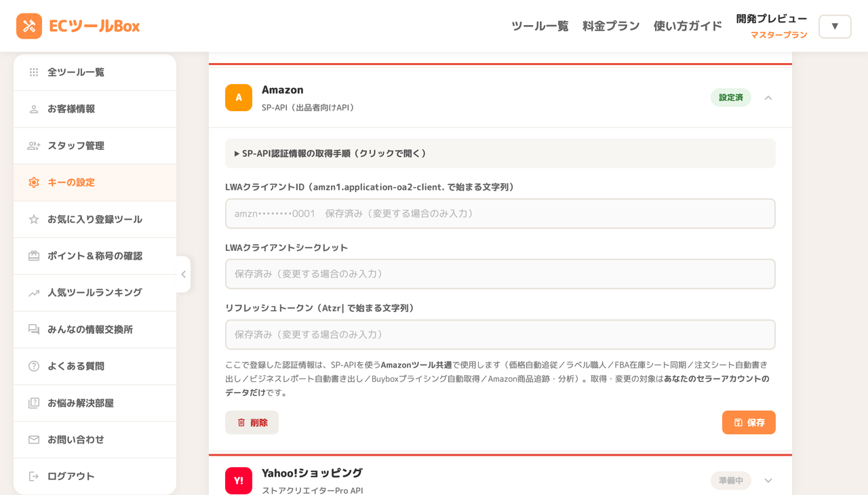Click the red Yahoo 'Y!' icon
This screenshot has width=868, height=495.
point(239,481)
